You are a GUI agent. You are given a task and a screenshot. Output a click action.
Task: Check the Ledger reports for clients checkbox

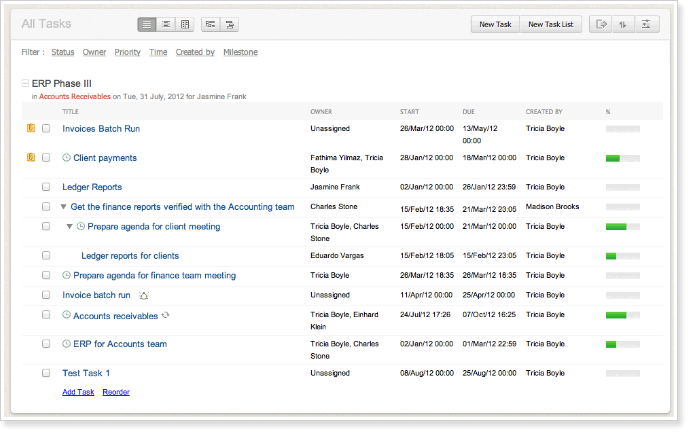pos(46,255)
